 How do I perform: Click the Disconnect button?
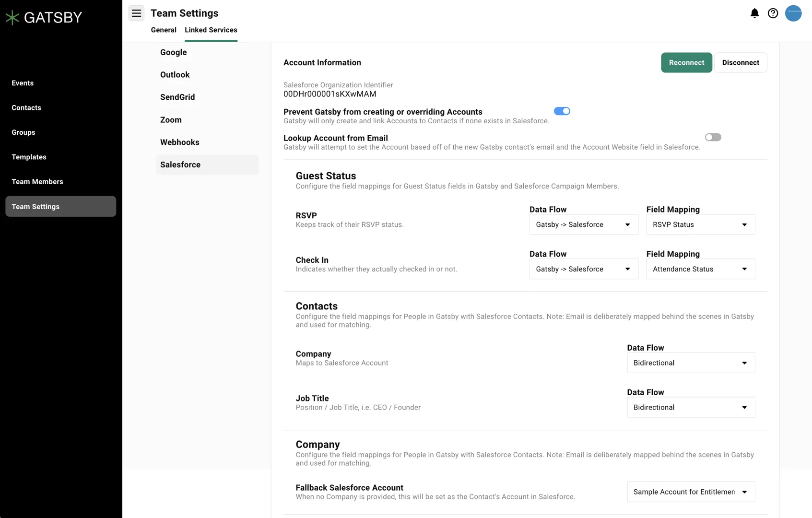click(x=741, y=62)
